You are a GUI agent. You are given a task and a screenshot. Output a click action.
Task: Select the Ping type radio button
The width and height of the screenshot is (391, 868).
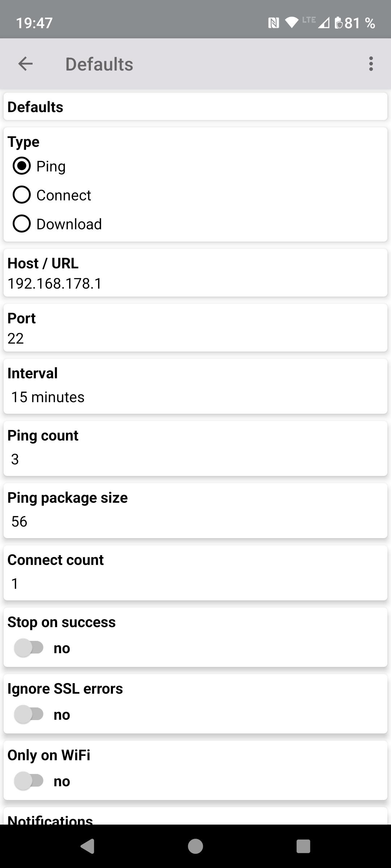[x=22, y=166]
